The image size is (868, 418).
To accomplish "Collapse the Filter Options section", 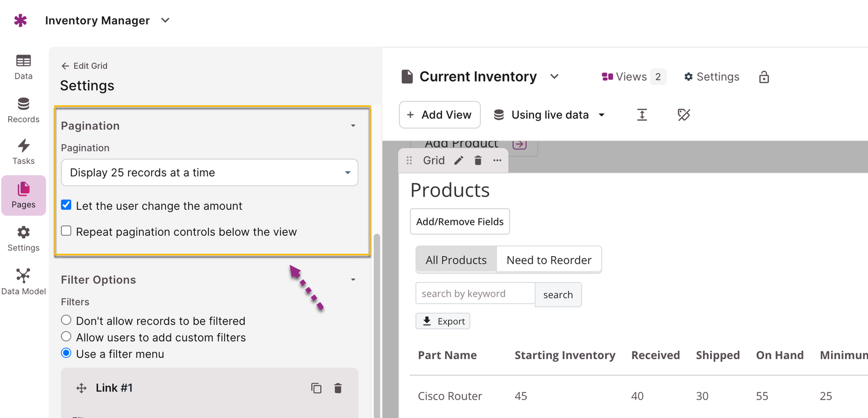I will (353, 280).
